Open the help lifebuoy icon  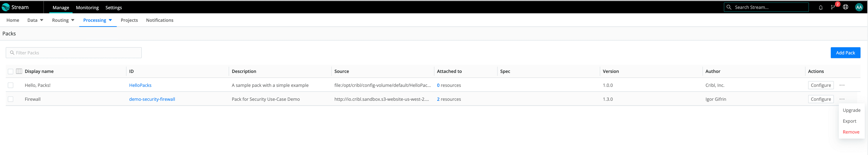[x=845, y=7]
